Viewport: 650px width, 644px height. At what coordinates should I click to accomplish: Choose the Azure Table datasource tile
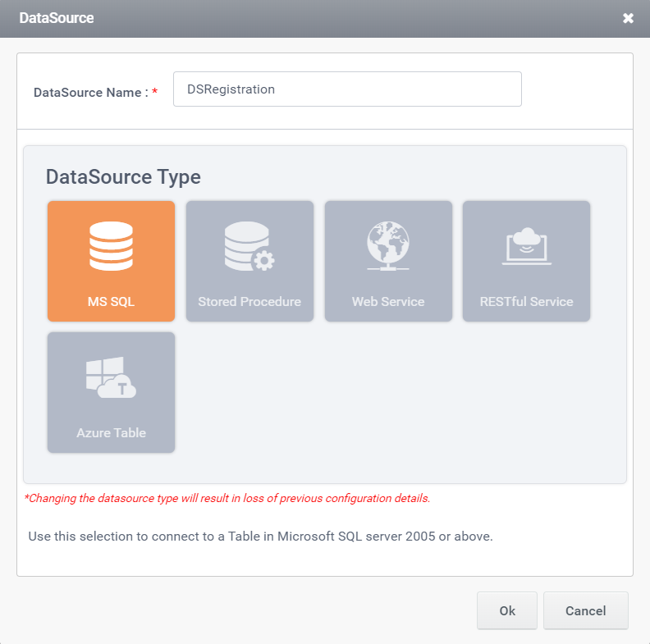click(111, 392)
